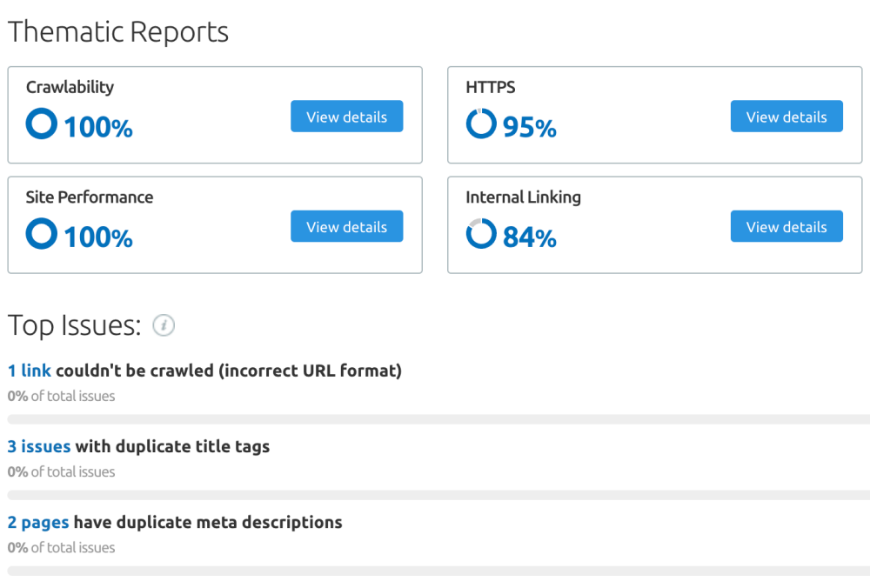Click the Thematic Reports heading
This screenshot has width=870, height=588.
(x=118, y=32)
